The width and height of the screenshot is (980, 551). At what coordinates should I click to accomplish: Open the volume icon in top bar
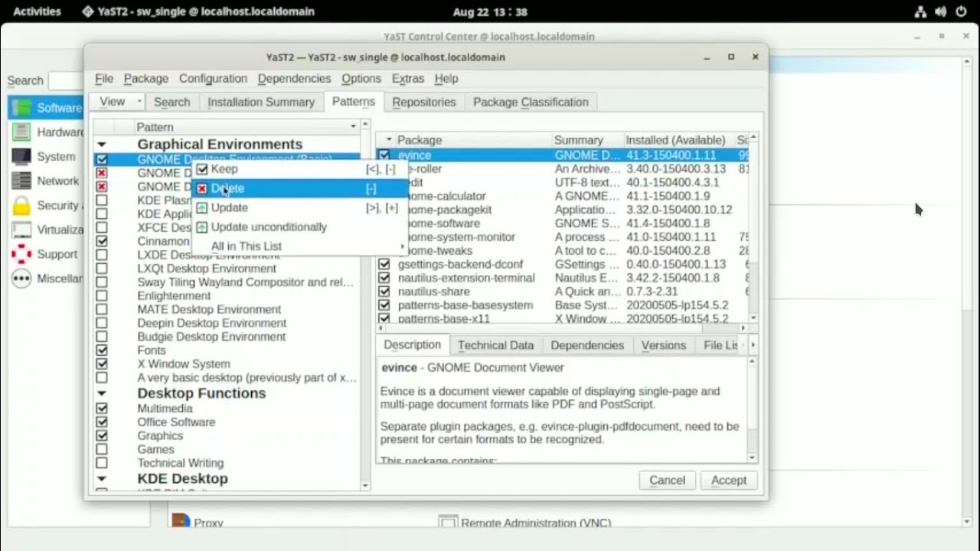pos(940,11)
